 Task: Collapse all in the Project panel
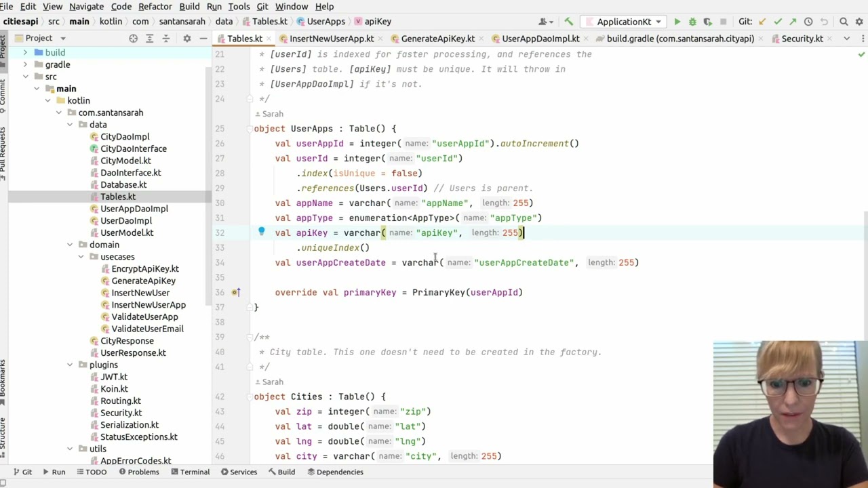(166, 39)
